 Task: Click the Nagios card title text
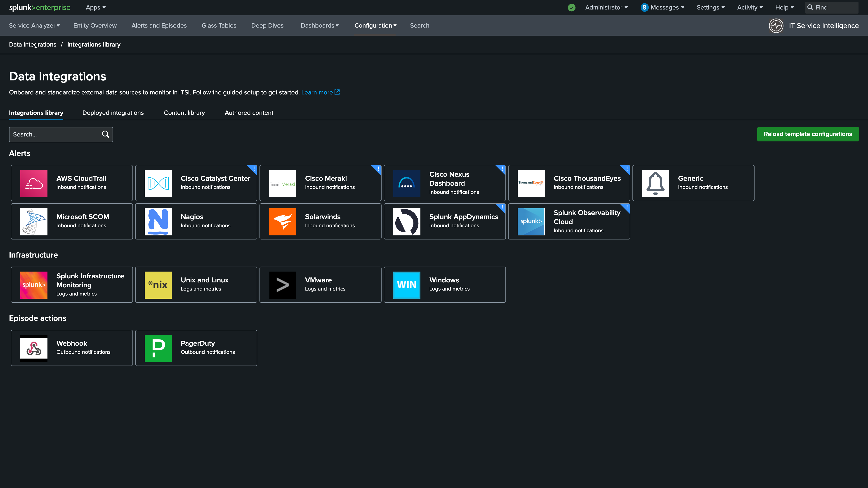pyautogui.click(x=192, y=217)
